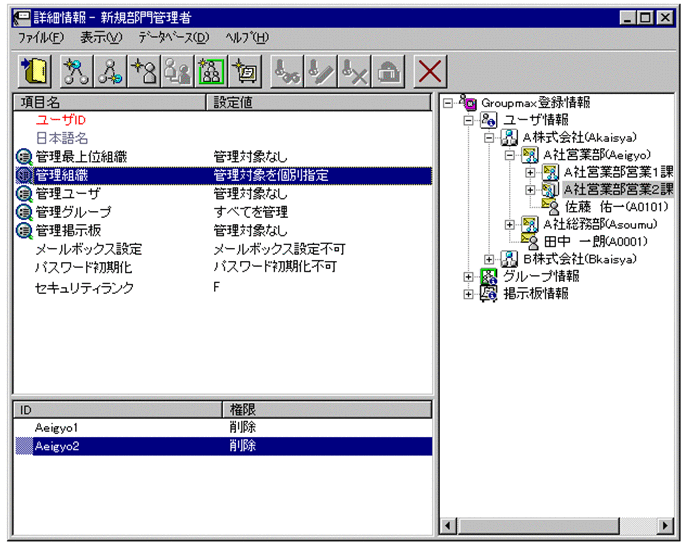This screenshot has width=685, height=548.
Task: Click the add user toolbar icon
Action: click(x=144, y=71)
